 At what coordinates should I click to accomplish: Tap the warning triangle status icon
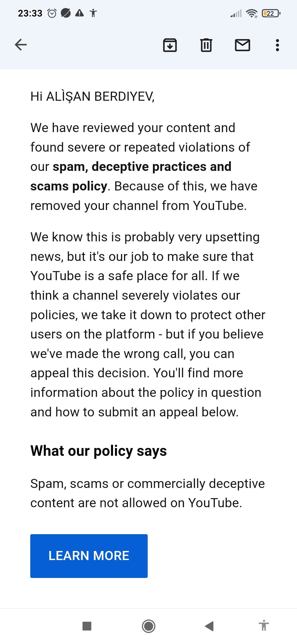pyautogui.click(x=79, y=13)
